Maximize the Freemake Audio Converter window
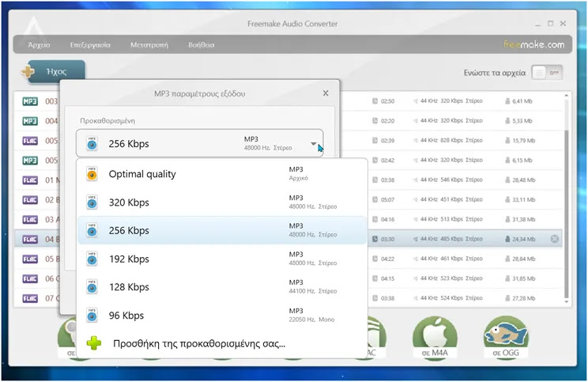This screenshot has height=382, width=588. click(551, 23)
